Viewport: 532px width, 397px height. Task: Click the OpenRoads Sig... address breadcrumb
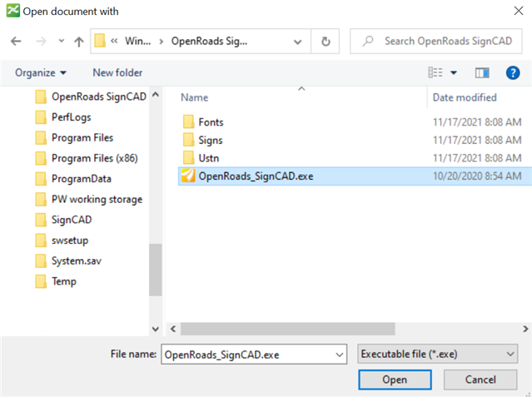click(x=209, y=41)
